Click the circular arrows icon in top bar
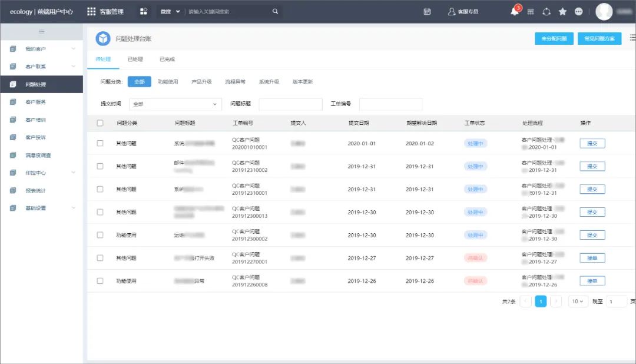This screenshot has width=636, height=364. pyautogui.click(x=546, y=12)
